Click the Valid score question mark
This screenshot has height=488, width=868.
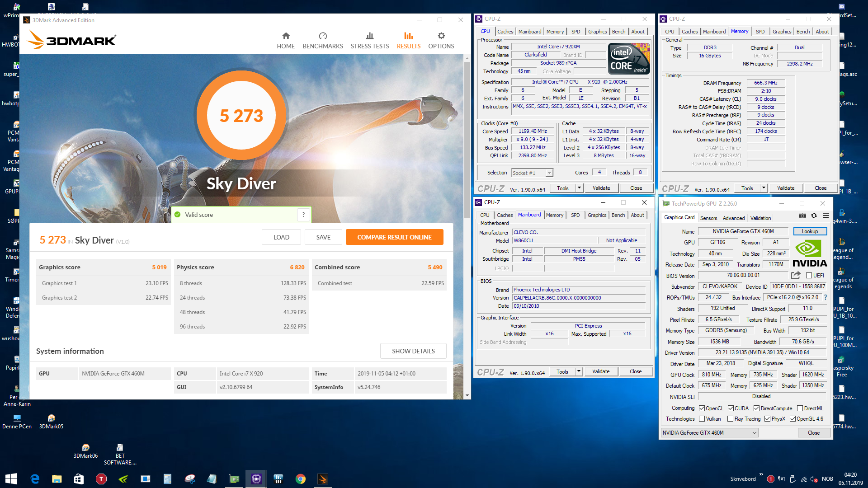304,215
